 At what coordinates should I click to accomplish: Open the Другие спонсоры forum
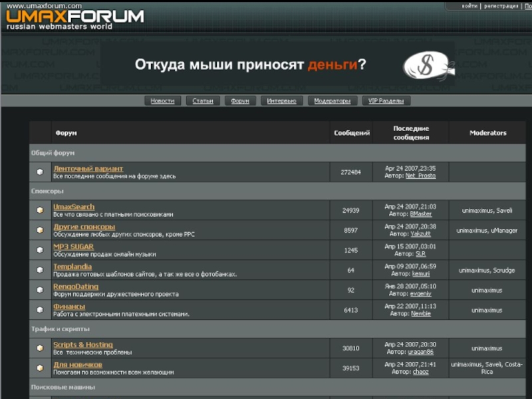click(x=84, y=227)
